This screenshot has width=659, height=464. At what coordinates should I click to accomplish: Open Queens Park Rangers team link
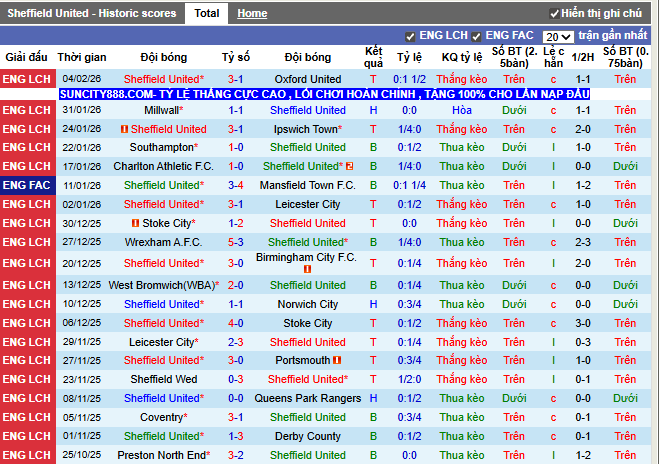pos(308,398)
